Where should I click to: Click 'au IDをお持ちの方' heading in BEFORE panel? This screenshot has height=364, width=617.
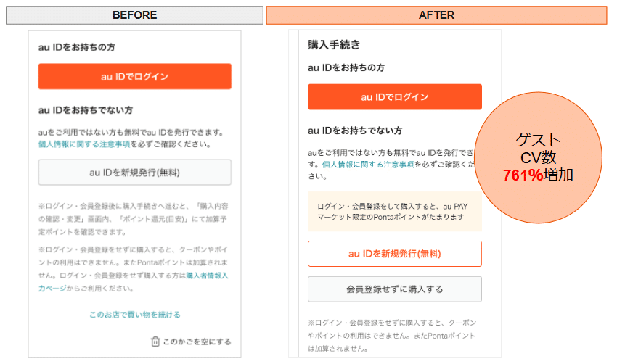[x=77, y=47]
